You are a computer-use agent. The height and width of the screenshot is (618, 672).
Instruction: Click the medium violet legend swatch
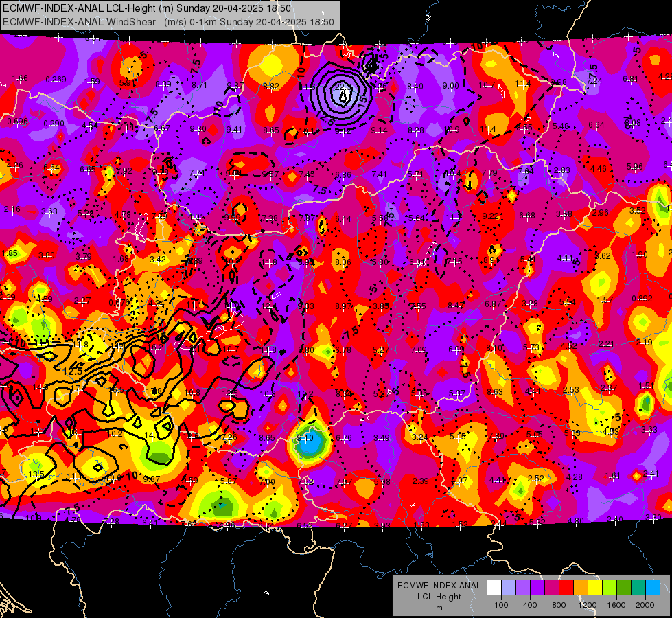(523, 587)
